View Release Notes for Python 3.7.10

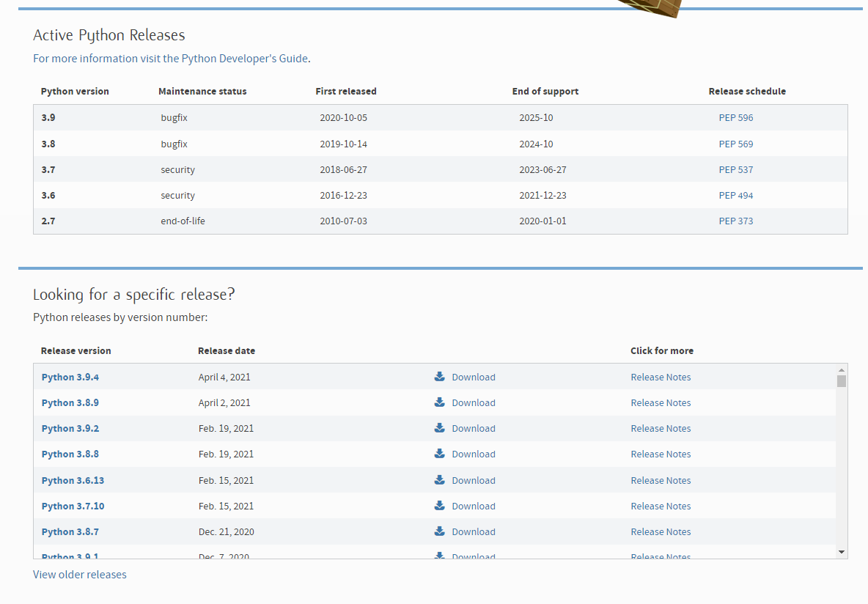pos(661,506)
